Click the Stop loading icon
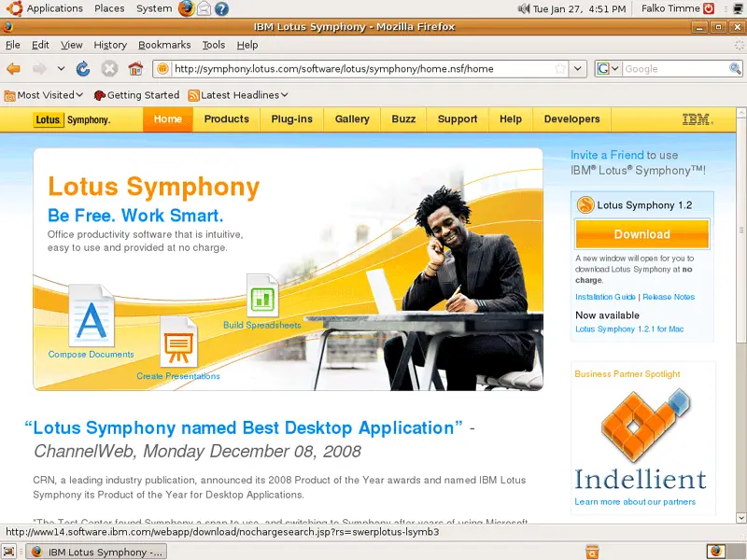The image size is (747, 560). (x=109, y=69)
